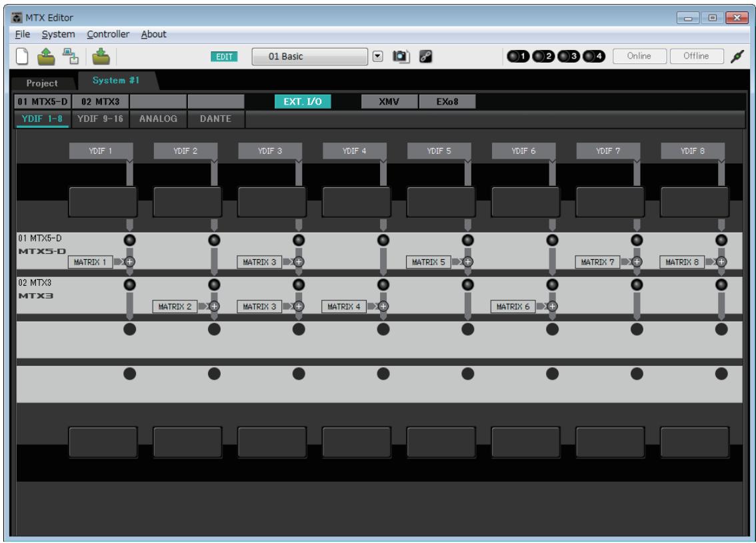Toggle YDIF 2 input node for 01 MTX5-D
The width and height of the screenshot is (756, 543).
[214, 240]
